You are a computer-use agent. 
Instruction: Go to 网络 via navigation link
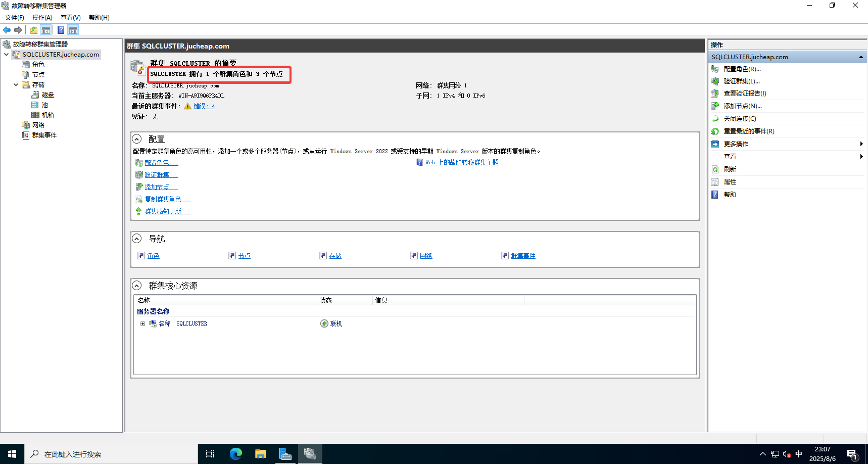426,256
